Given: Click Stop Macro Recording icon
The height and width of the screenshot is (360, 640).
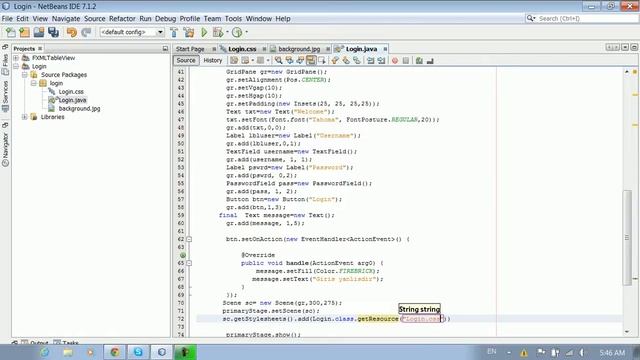Looking at the screenshot, I should (x=406, y=61).
